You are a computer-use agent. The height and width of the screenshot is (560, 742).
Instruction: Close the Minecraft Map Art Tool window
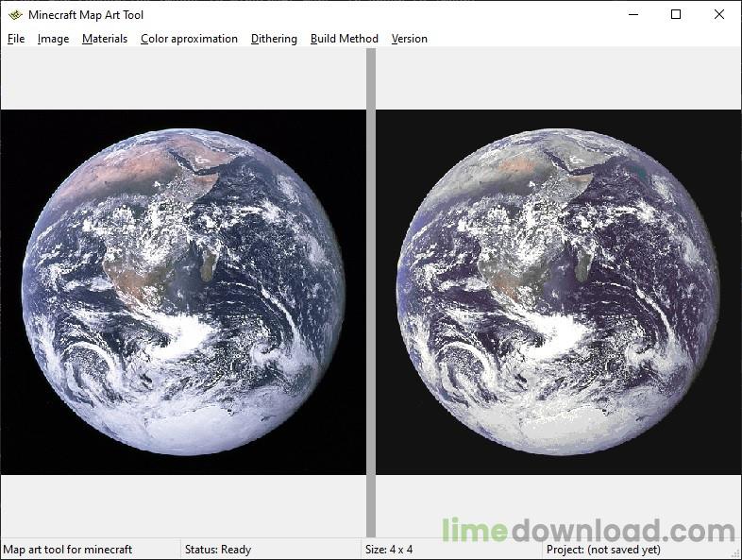pos(718,15)
